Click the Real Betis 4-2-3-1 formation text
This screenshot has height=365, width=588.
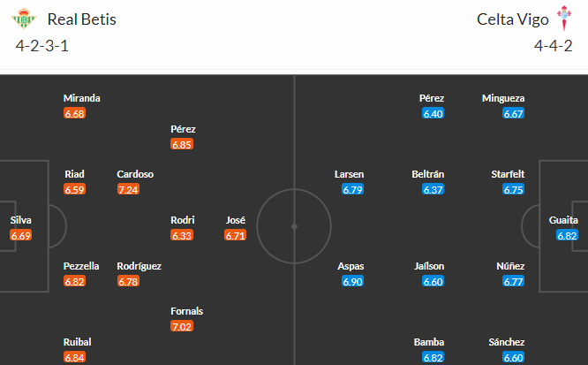tap(42, 46)
